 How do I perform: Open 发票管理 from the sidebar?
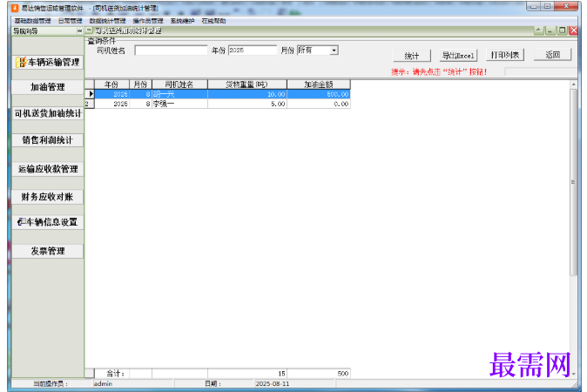[x=48, y=251]
